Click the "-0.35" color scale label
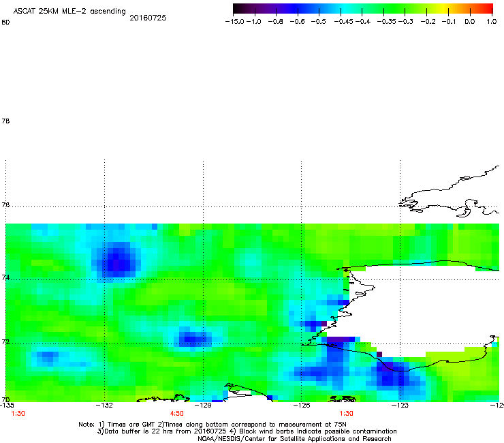 point(387,22)
